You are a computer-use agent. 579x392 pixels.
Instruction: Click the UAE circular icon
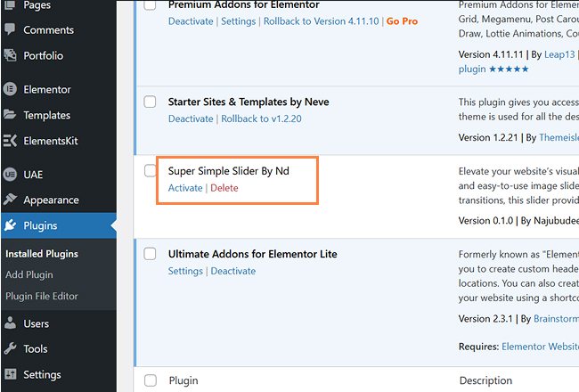[11, 175]
